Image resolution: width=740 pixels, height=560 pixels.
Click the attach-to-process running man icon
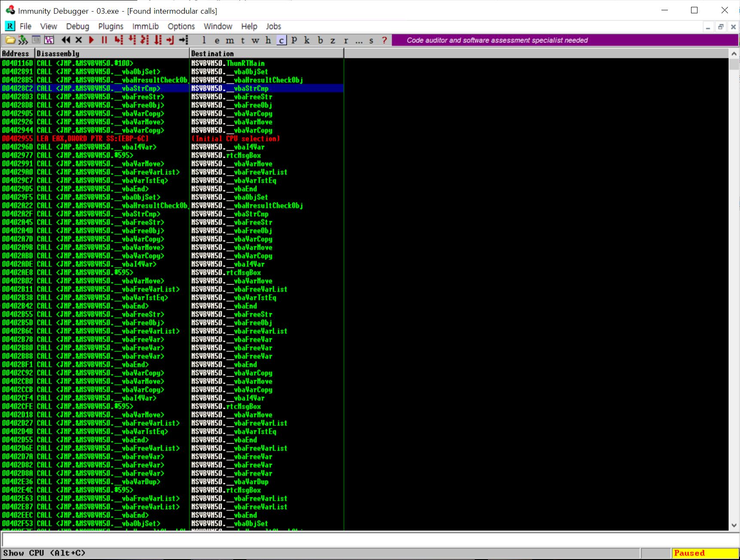23,40
